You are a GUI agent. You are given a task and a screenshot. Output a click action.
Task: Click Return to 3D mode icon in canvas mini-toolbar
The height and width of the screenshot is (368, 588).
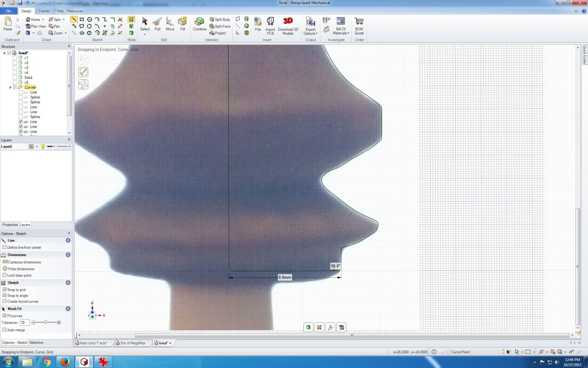308,327
